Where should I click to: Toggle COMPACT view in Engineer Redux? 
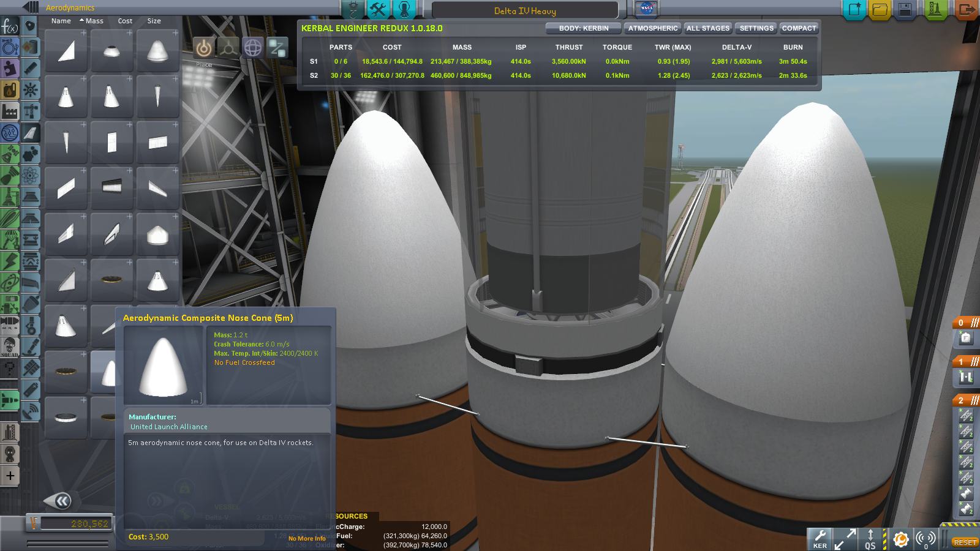click(799, 28)
